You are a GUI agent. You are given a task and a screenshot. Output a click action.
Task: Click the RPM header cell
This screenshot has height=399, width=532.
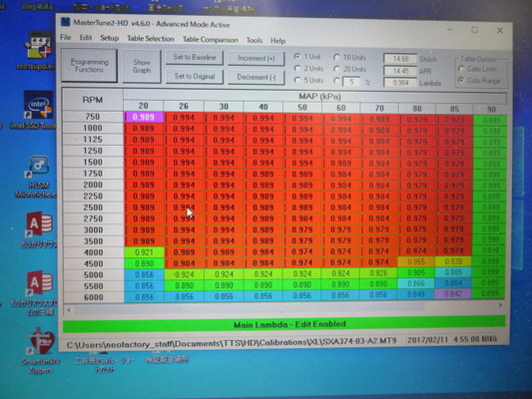[93, 100]
